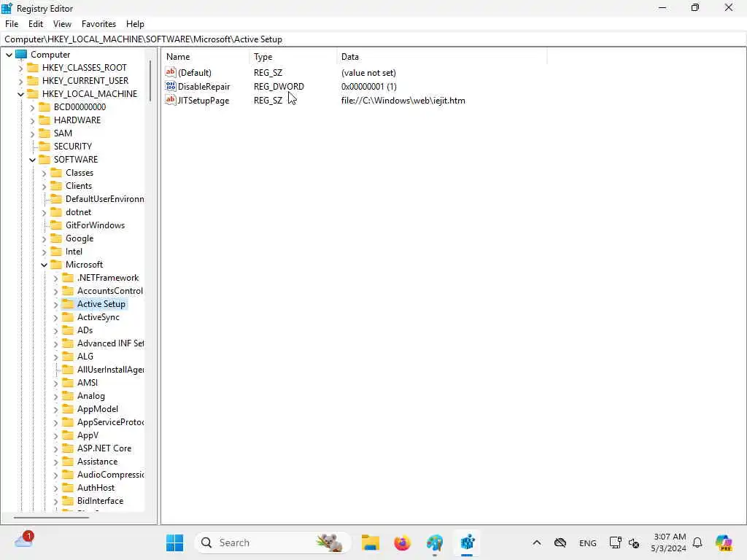Click the file://C:\Windows\web\iejit.htm data
Viewport: 747px width, 560px height.
click(x=403, y=100)
